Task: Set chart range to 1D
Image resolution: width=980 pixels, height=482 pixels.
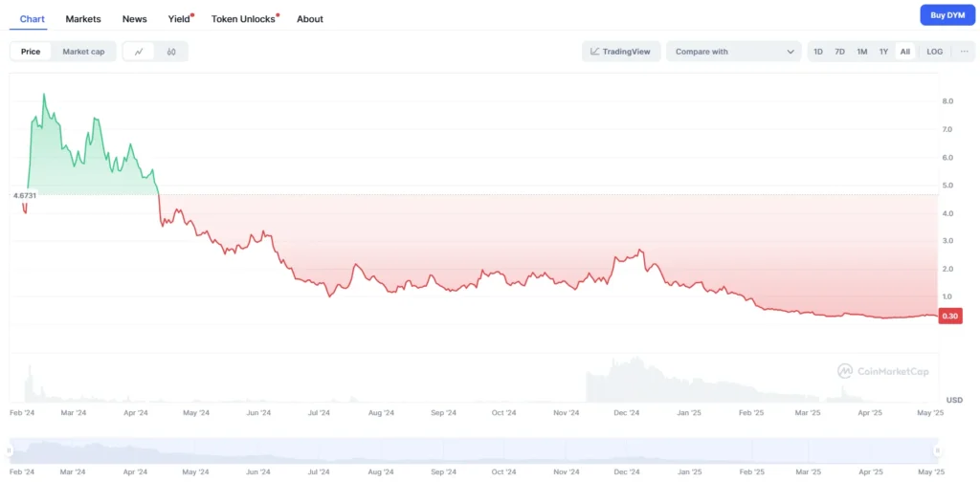Action: pyautogui.click(x=818, y=52)
